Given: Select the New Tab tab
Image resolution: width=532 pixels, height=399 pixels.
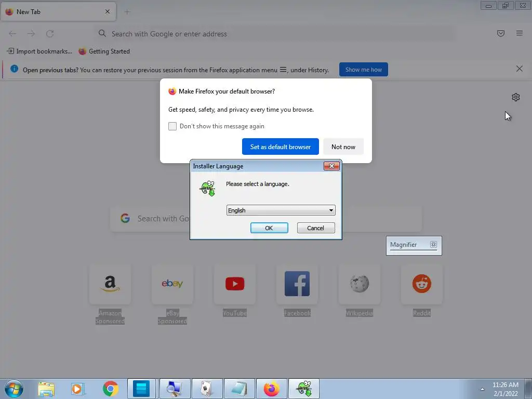Looking at the screenshot, I should tap(58, 12).
